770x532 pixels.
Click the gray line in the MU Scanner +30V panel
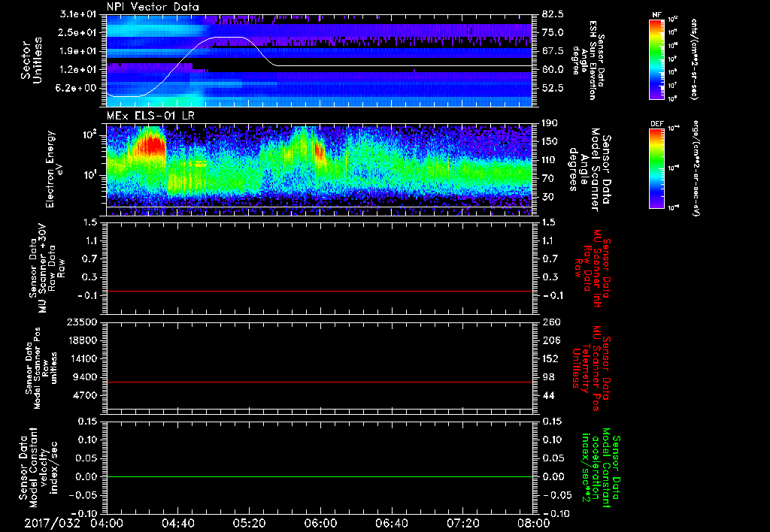320,291
